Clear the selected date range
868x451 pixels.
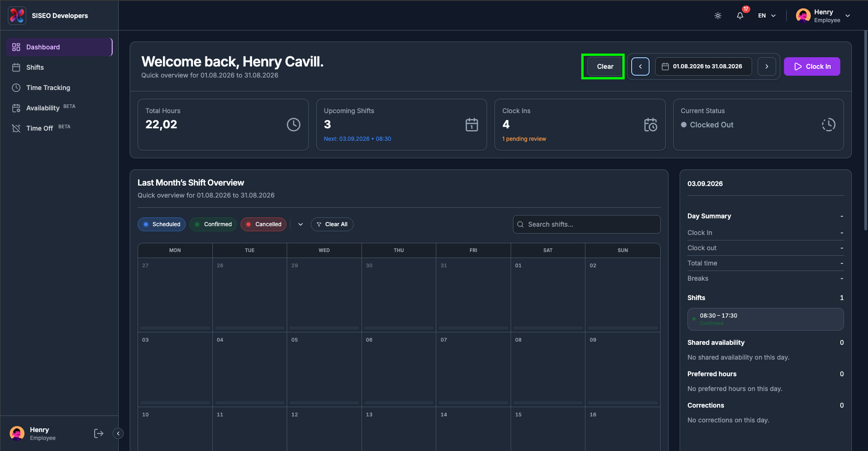605,66
